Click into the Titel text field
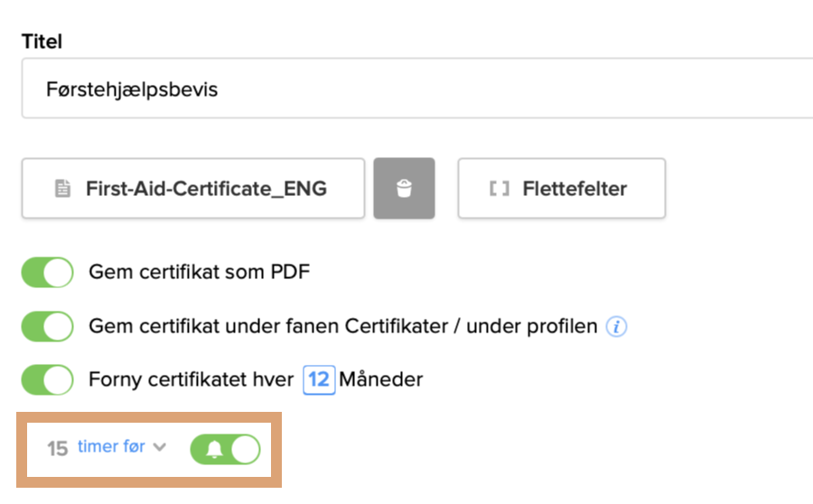 [x=416, y=89]
